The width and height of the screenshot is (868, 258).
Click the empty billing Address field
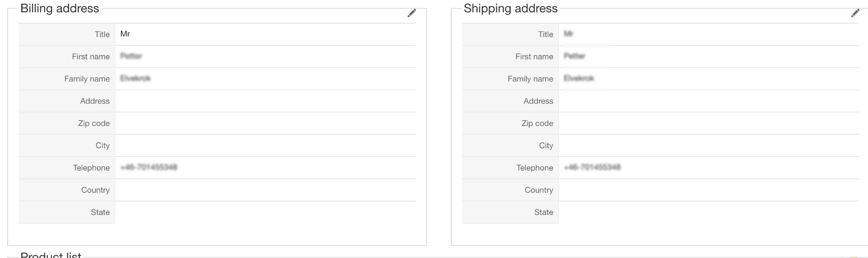click(x=265, y=101)
